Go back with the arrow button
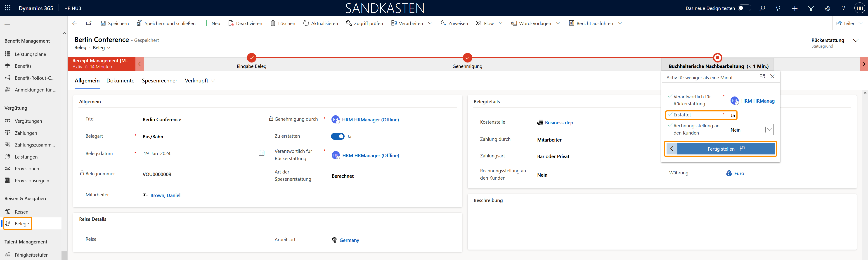The image size is (868, 260). [74, 23]
